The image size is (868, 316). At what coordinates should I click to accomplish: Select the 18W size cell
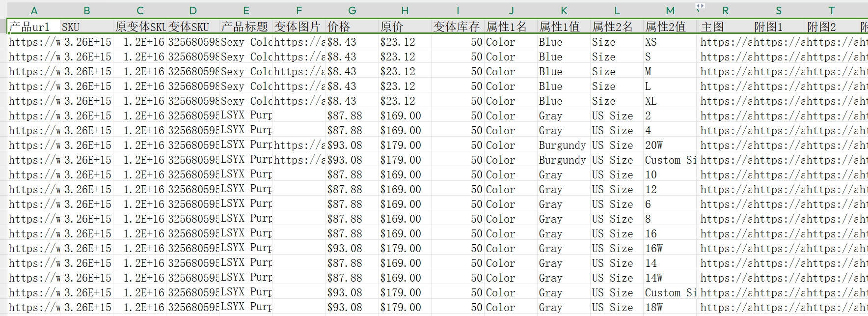(670, 307)
